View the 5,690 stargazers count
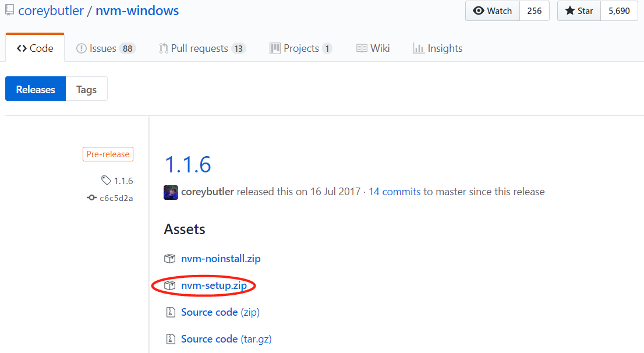Image resolution: width=644 pixels, height=353 pixels. [x=620, y=10]
